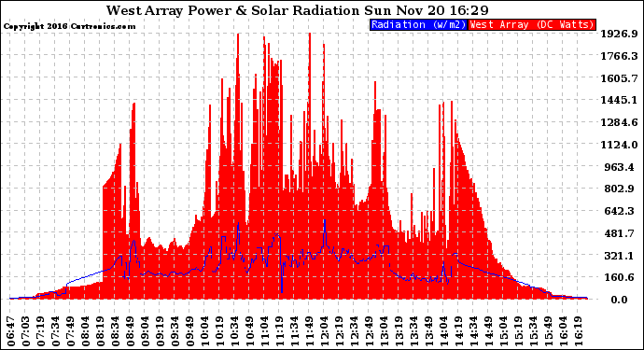Click the 09:34 time label
The image size is (644, 350).
pos(175,331)
